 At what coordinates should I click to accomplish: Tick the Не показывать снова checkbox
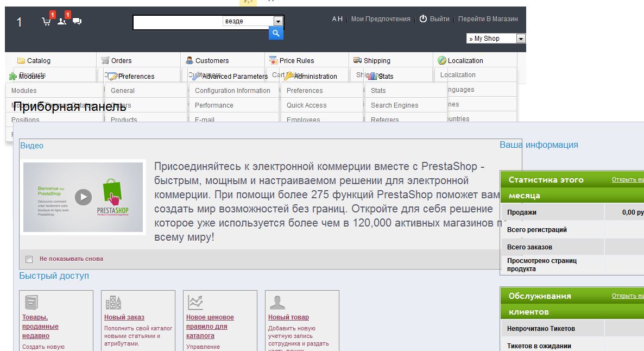coord(29,259)
